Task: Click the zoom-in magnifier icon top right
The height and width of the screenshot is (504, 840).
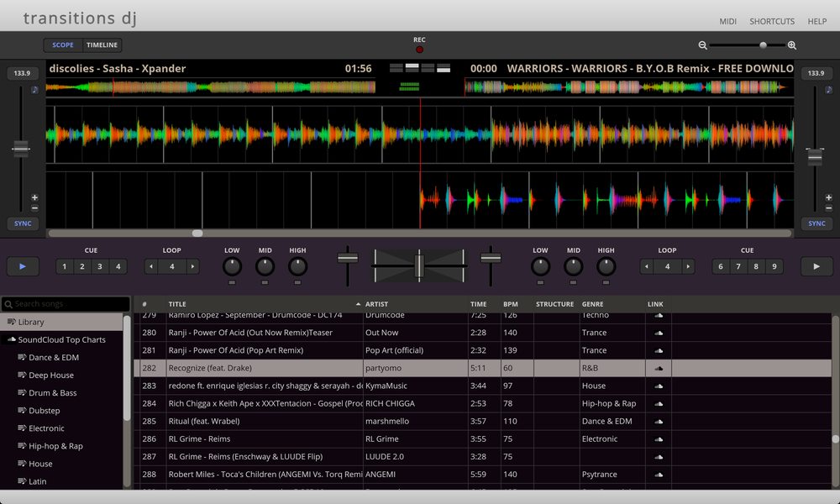Action: point(791,45)
